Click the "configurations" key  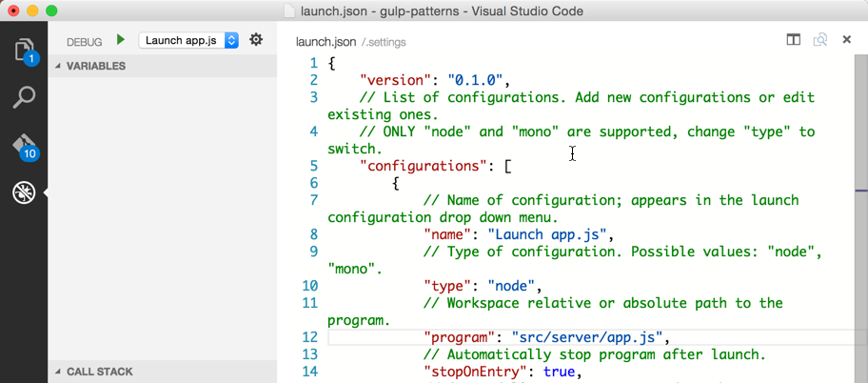424,166
